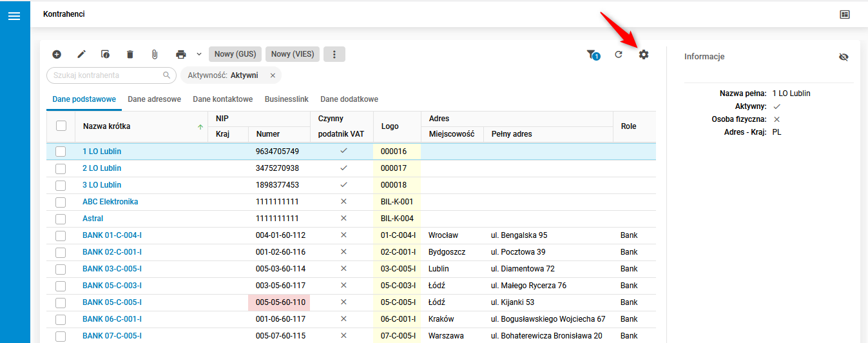This screenshot has height=343, width=868.
Task: Click the Czynny podatnik VAT column header
Action: (342, 126)
